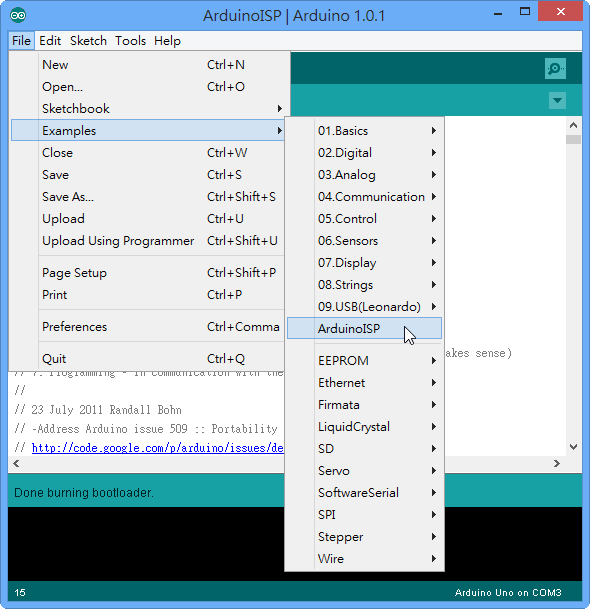Expand the 05.Control examples
590x609 pixels.
coord(364,219)
